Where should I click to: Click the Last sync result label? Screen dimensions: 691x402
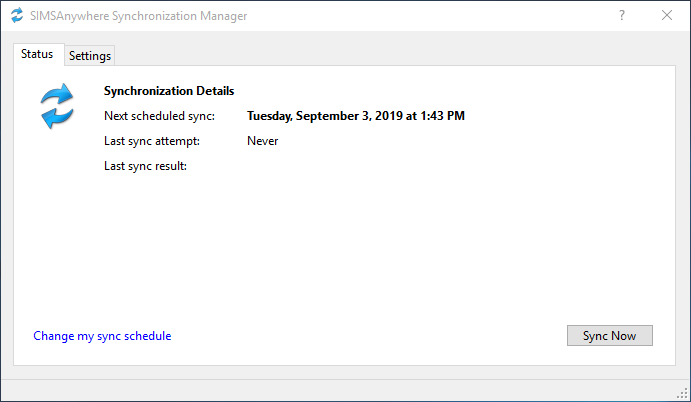tap(145, 166)
